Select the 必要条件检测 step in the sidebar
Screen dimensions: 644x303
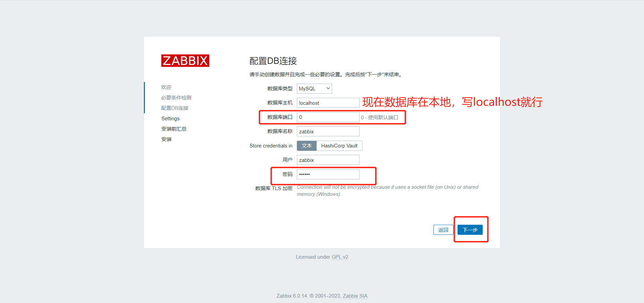coord(176,98)
